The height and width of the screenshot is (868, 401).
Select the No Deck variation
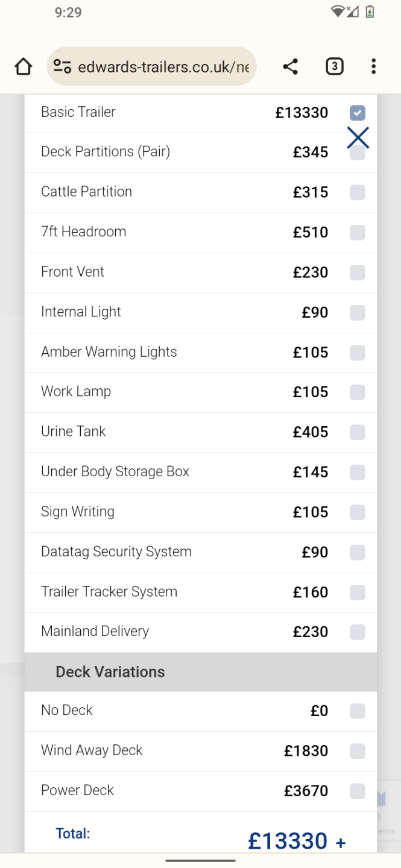tap(358, 711)
